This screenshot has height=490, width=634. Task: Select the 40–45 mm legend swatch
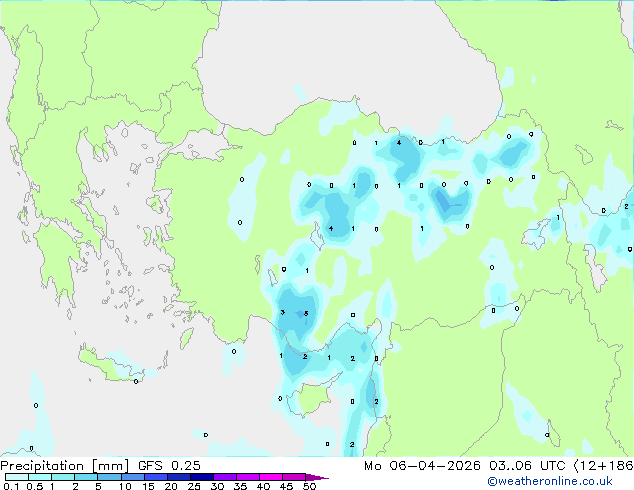coord(271,477)
